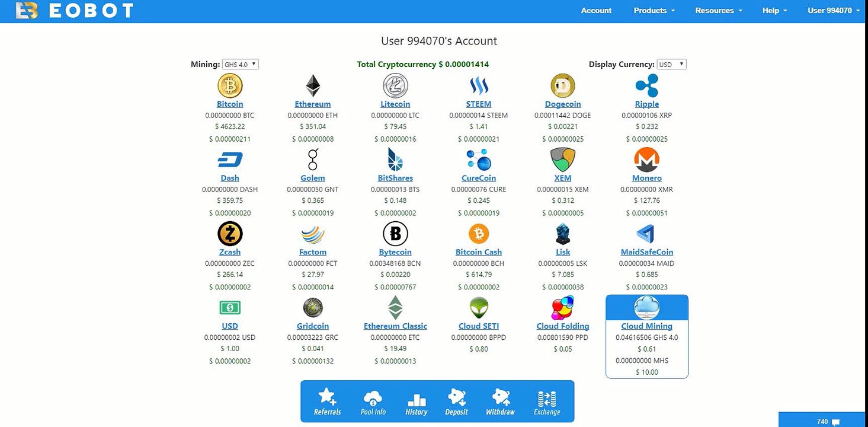Open the Deposit piggy bank button
Image resolution: width=868 pixels, height=427 pixels.
(x=456, y=401)
